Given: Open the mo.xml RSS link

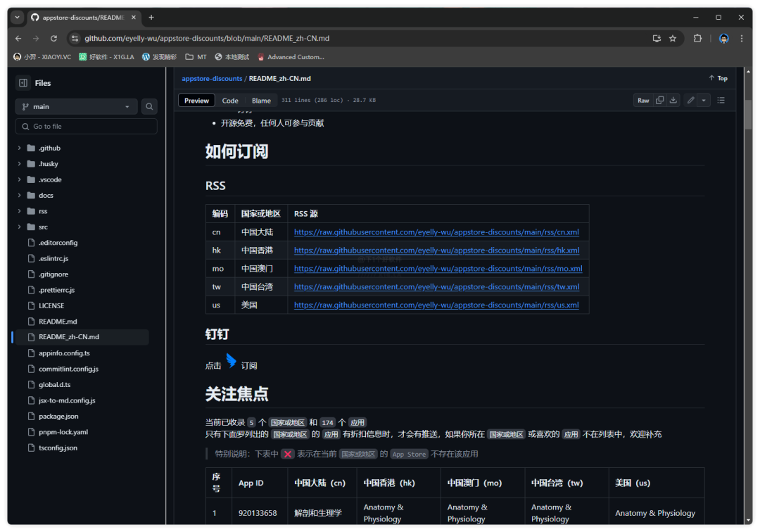Looking at the screenshot, I should (438, 268).
